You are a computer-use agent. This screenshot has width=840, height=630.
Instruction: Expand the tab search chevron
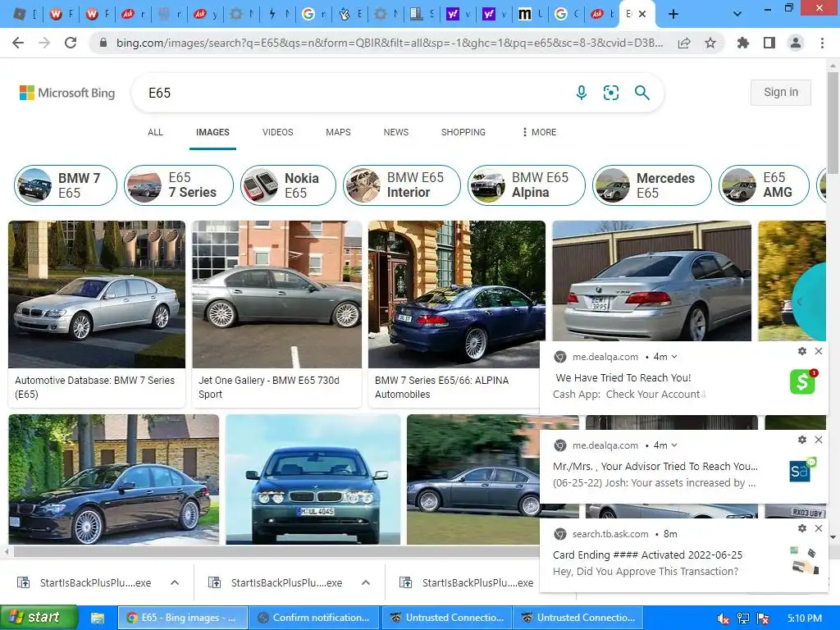click(737, 15)
